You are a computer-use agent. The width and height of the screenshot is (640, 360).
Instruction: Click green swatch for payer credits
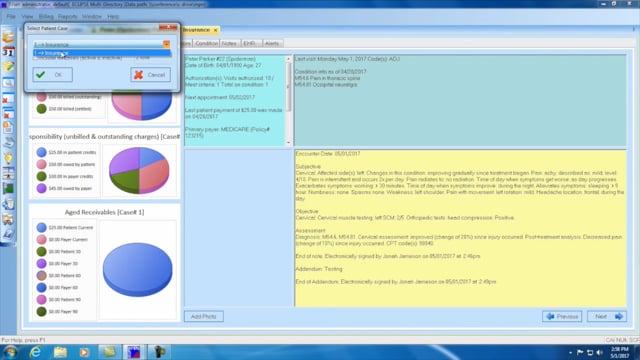41,176
